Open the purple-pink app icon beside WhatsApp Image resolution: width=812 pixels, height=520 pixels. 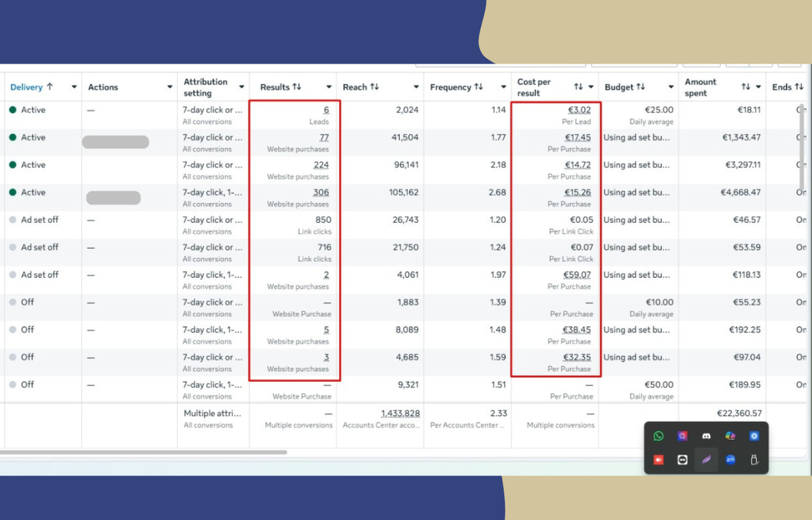click(682, 436)
